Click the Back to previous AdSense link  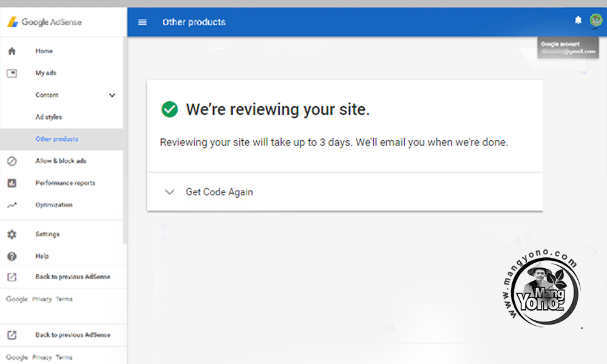72,277
